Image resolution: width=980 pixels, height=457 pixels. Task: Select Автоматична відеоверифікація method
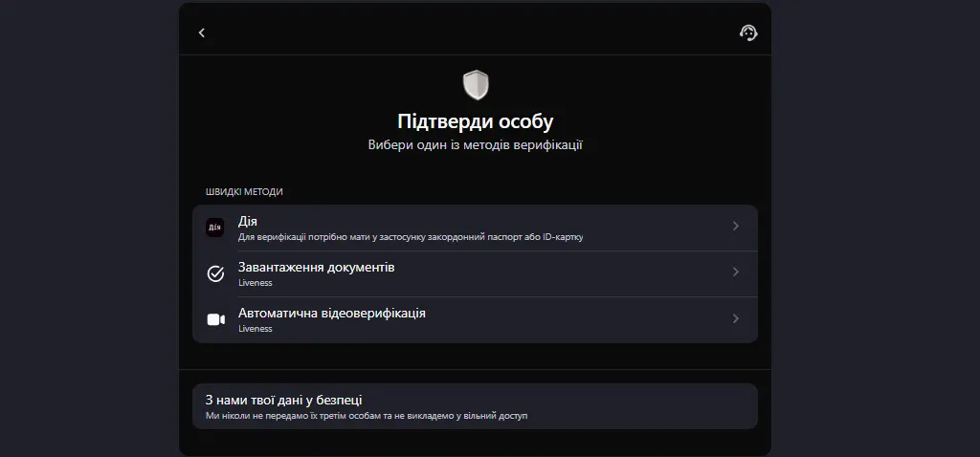[331, 313]
